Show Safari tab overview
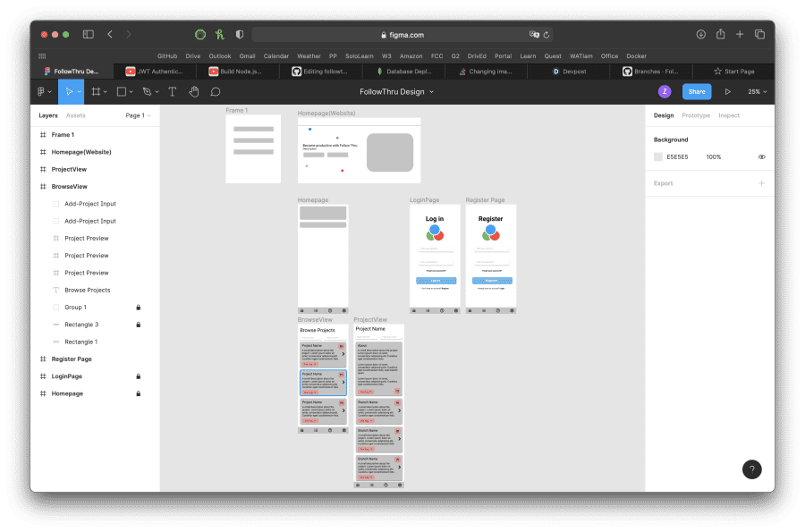This screenshot has height=532, width=805. (x=759, y=34)
